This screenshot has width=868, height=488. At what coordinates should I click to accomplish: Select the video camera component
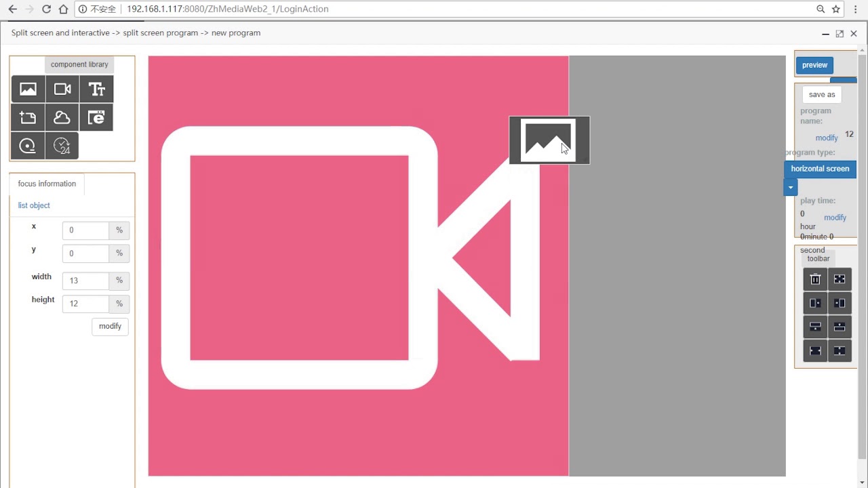(62, 89)
